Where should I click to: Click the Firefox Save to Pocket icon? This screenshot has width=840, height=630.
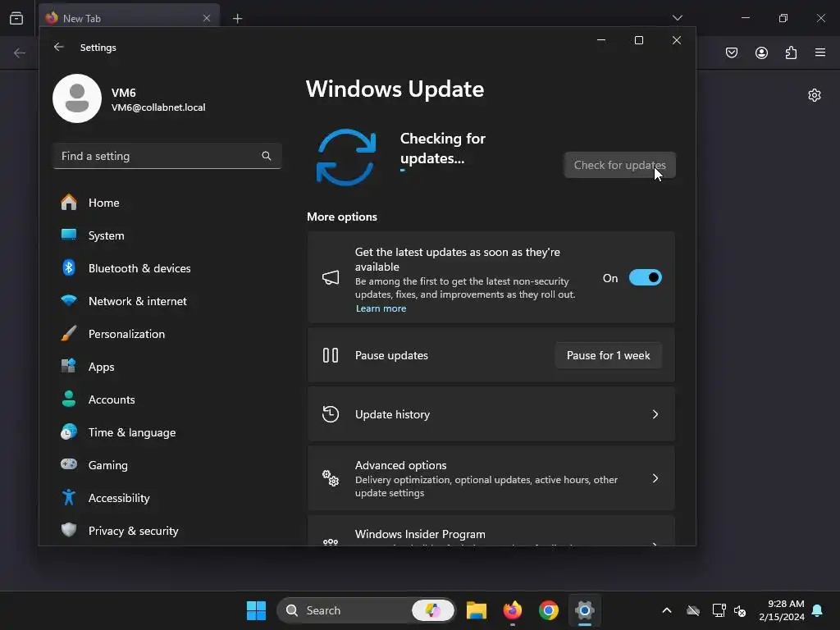(732, 52)
